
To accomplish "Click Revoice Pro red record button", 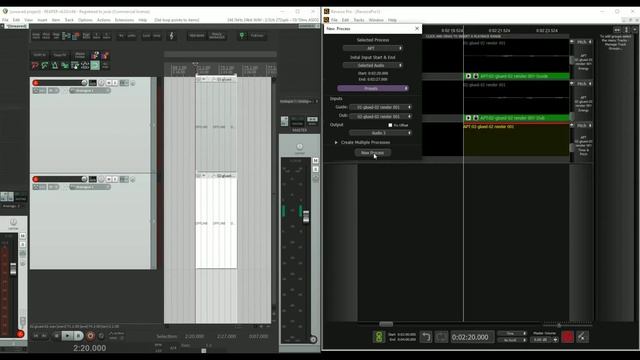I will [x=568, y=337].
